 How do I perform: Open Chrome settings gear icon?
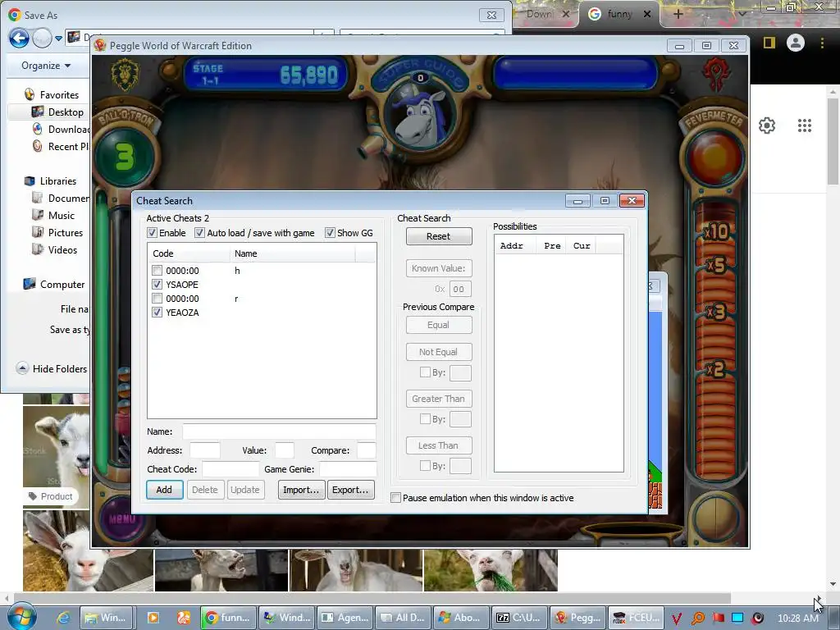click(767, 126)
